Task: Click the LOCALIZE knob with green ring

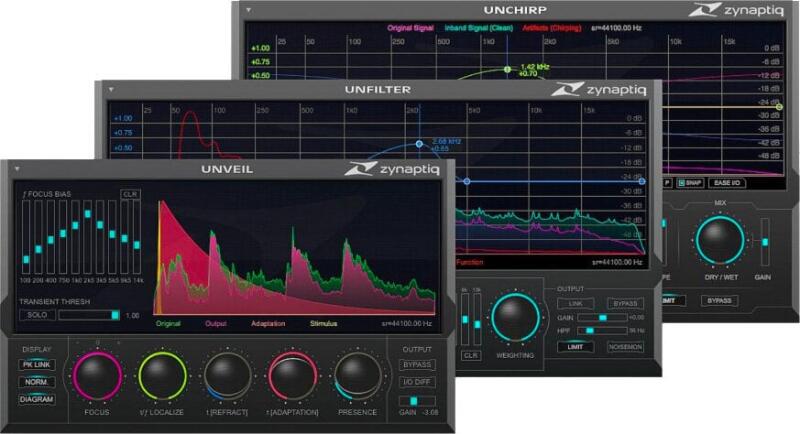Action: 163,377
